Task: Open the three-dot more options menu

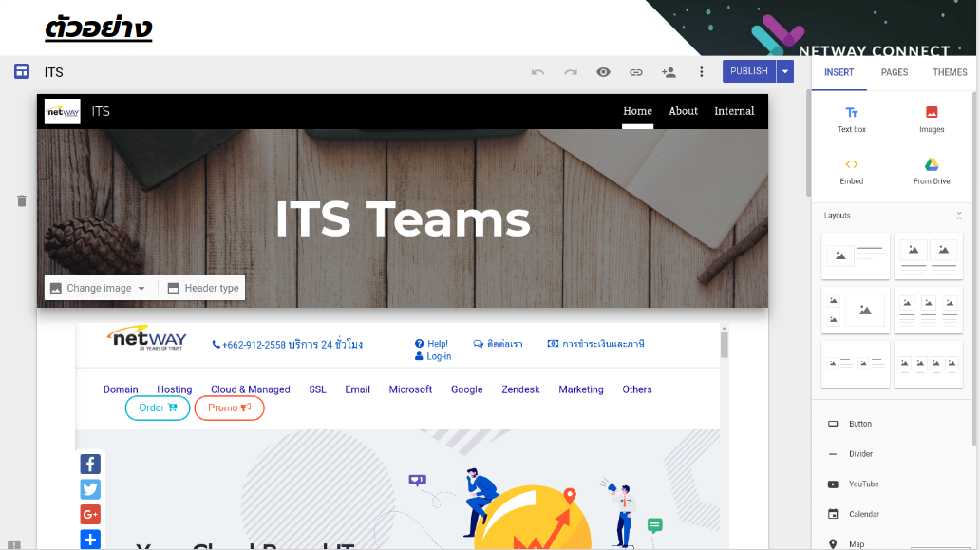Action: (x=702, y=72)
